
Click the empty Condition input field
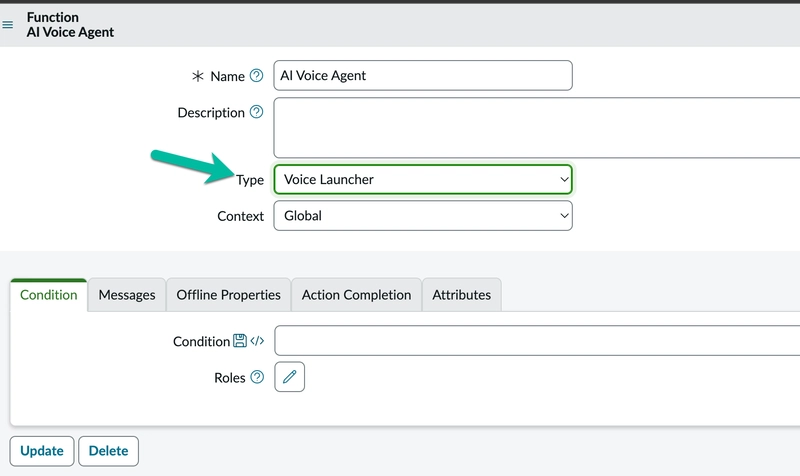536,341
